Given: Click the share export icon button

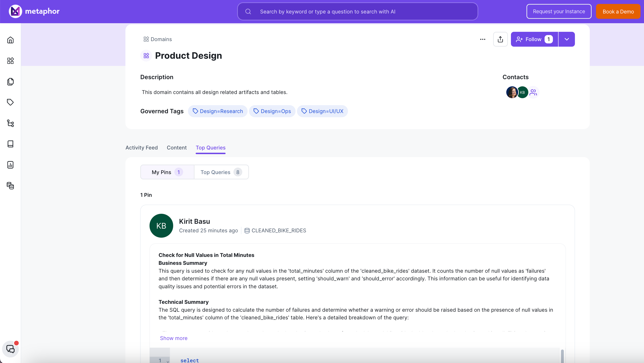Looking at the screenshot, I should point(500,39).
